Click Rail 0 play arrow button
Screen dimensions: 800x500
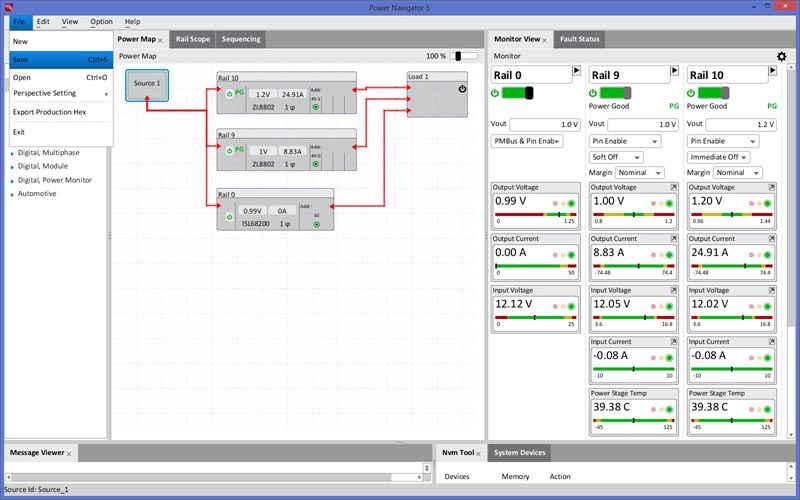(577, 70)
